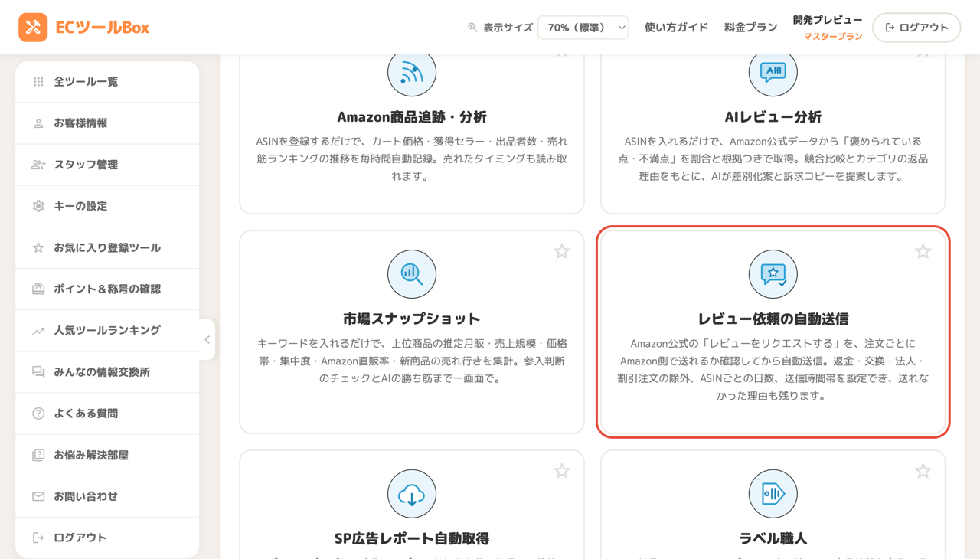
Task: Click the grid icon next to 全ツール一覧
Action: [38, 82]
